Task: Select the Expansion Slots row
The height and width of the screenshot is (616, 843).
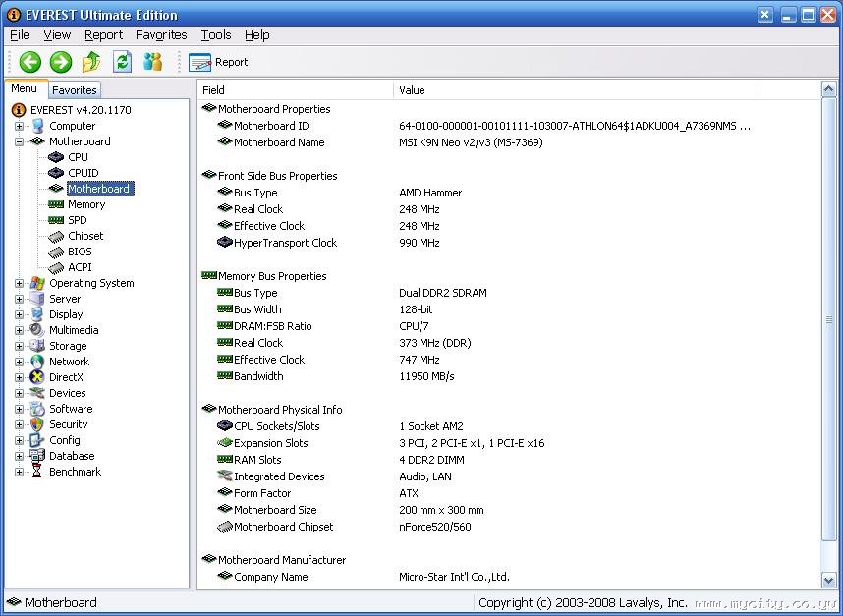Action: [x=508, y=443]
